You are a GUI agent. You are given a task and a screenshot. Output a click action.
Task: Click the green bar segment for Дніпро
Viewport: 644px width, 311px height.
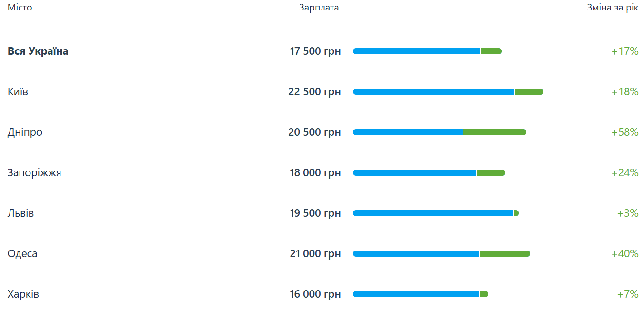[494, 132]
